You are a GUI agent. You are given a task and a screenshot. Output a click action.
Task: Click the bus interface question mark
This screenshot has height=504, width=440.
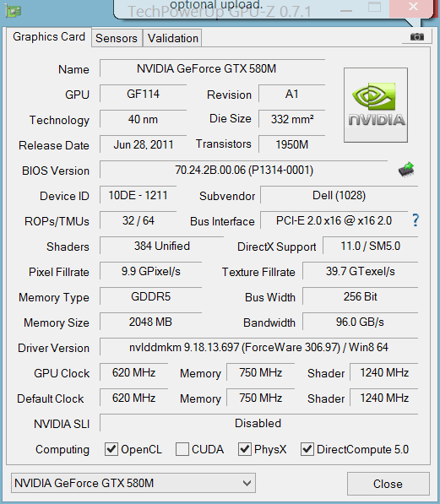pos(416,220)
